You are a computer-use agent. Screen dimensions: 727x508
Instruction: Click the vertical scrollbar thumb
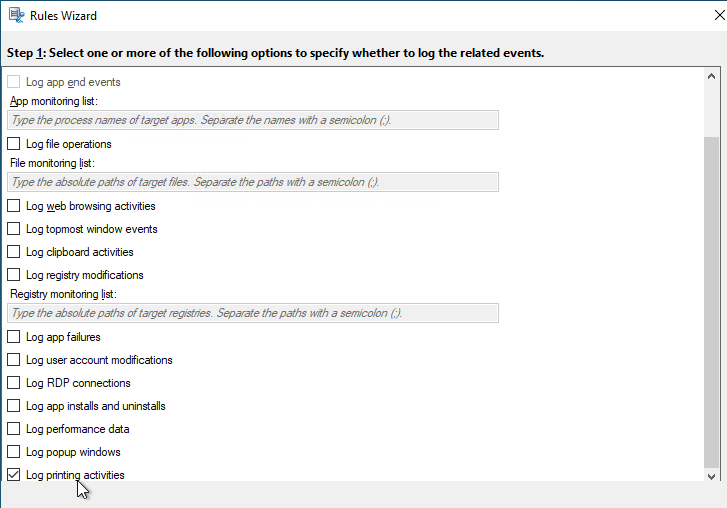tap(711, 302)
